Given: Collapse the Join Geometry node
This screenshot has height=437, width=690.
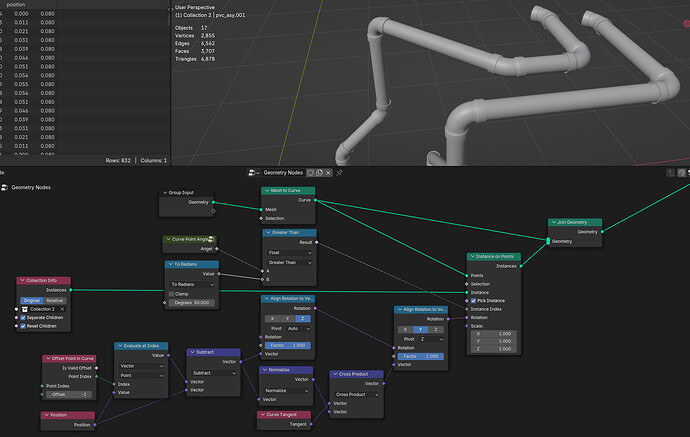Looking at the screenshot, I should (x=554, y=222).
